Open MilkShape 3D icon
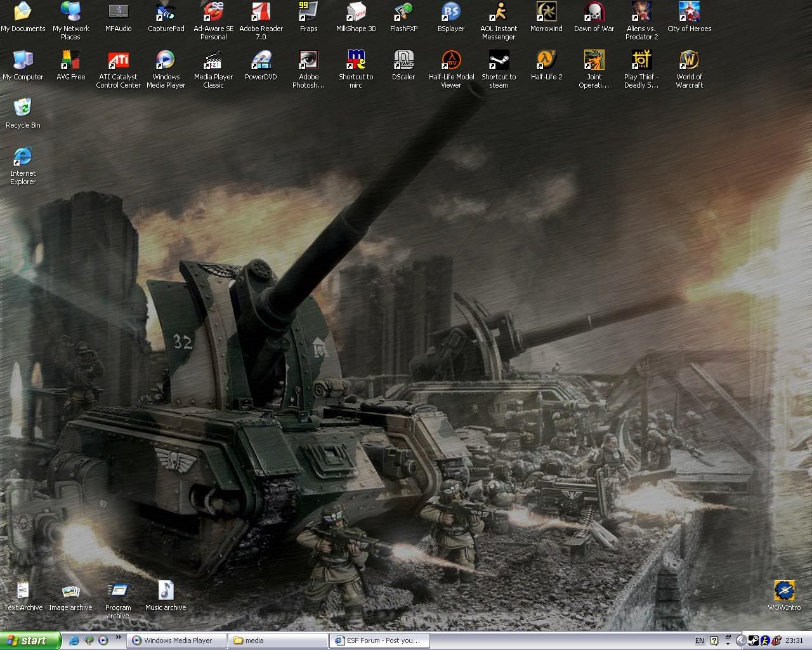This screenshot has width=812, height=650. tap(356, 17)
